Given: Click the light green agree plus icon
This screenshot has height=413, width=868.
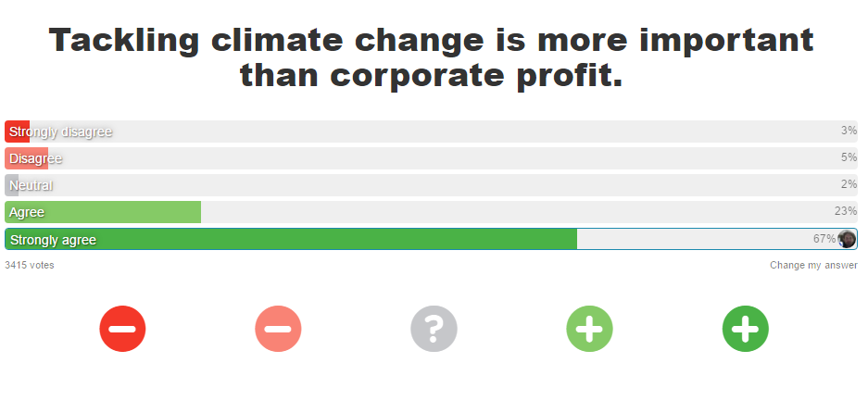Looking at the screenshot, I should [x=589, y=329].
